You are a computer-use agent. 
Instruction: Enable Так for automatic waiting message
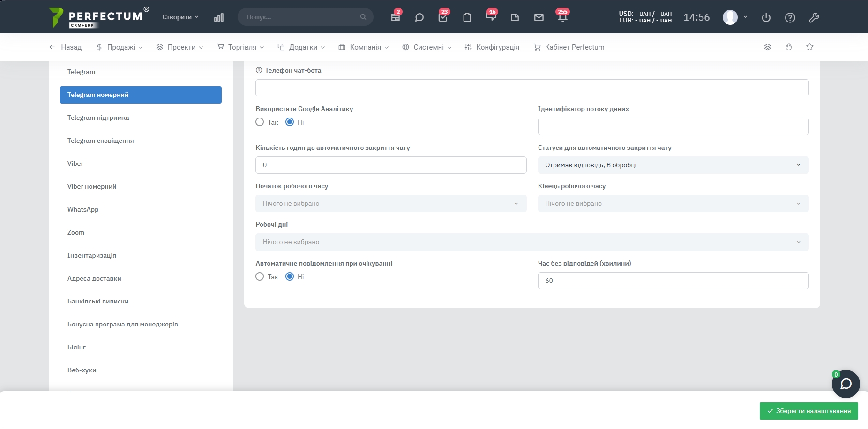tap(260, 277)
